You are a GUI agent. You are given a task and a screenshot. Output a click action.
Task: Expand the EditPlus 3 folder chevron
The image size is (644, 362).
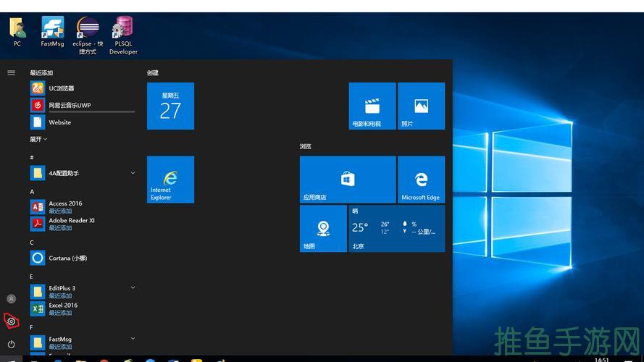tap(133, 287)
